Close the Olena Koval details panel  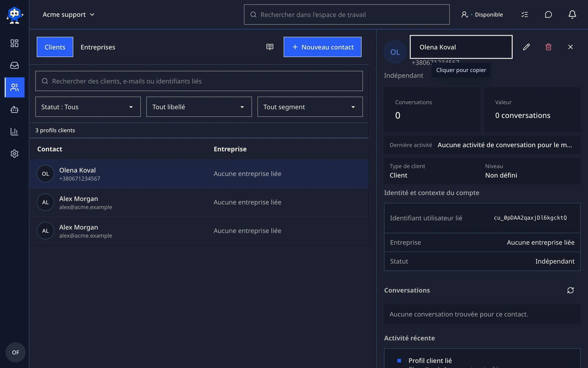coord(570,47)
